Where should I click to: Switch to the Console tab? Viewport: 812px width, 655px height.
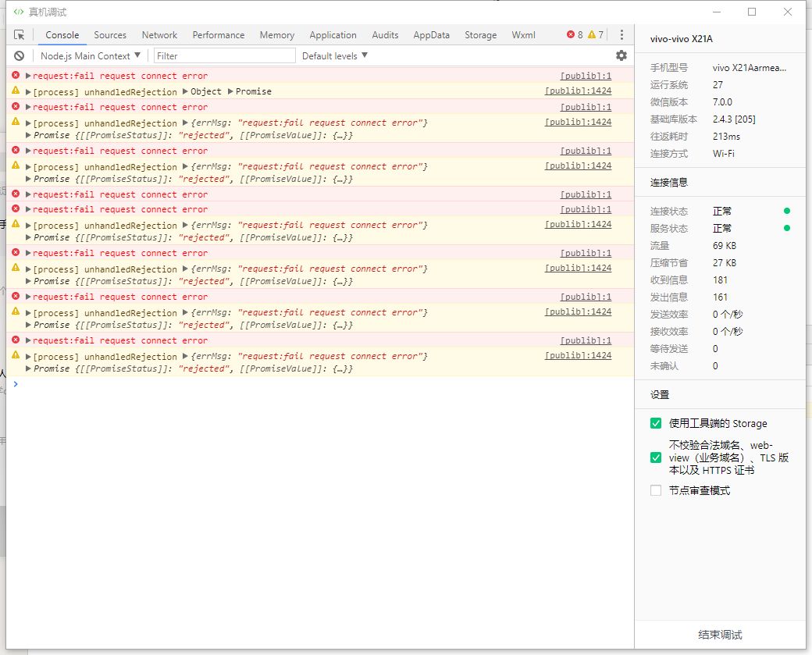click(x=62, y=34)
